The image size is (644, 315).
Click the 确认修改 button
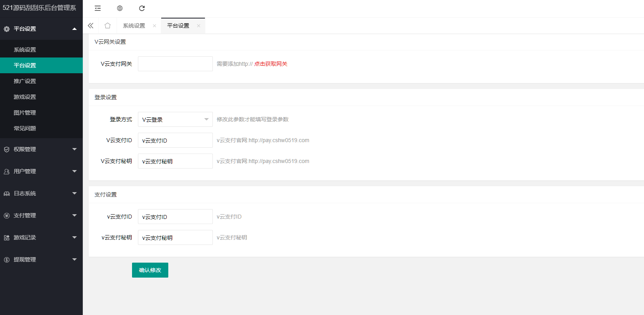point(150,270)
